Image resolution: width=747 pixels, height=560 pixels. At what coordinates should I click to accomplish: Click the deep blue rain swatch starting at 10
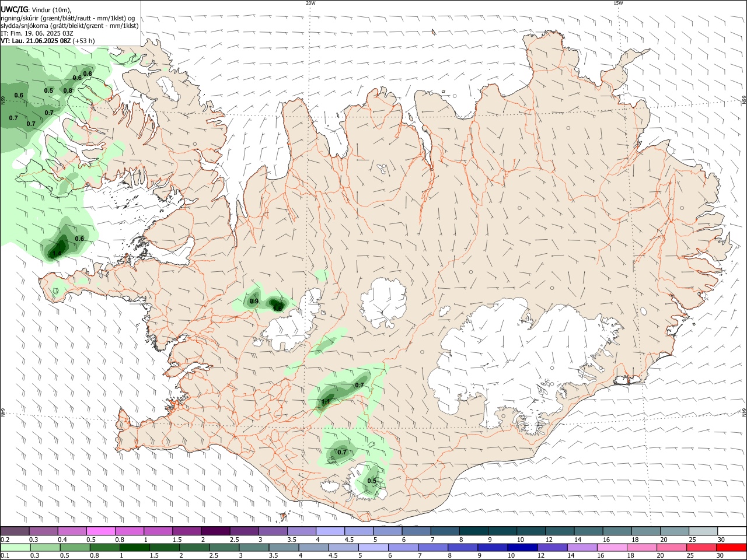(522, 548)
